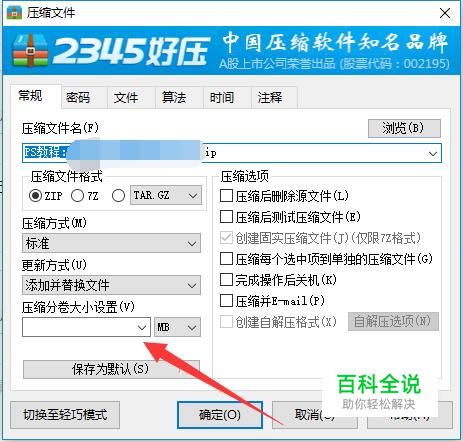Switch to the 密码 tab
The image size is (463, 442).
point(78,97)
